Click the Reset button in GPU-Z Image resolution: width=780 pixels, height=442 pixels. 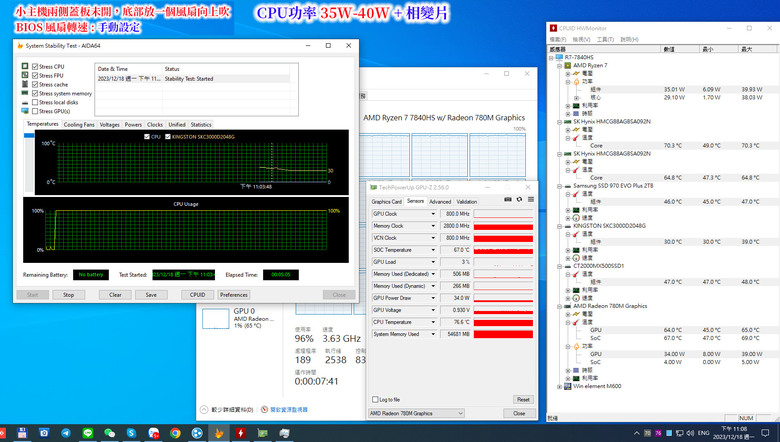click(x=523, y=399)
